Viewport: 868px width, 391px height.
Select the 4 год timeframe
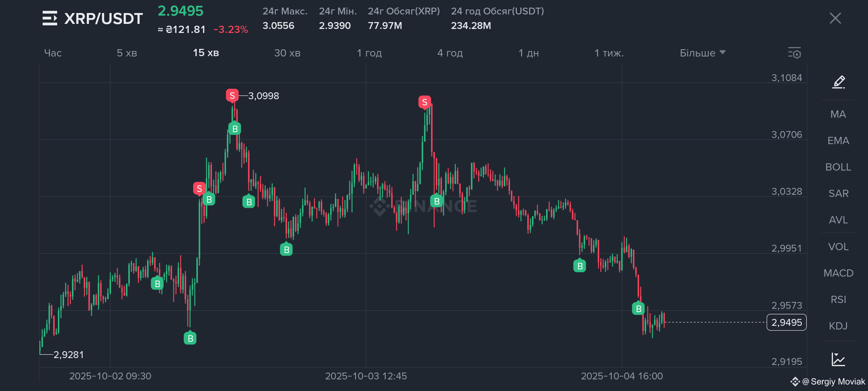coord(450,53)
